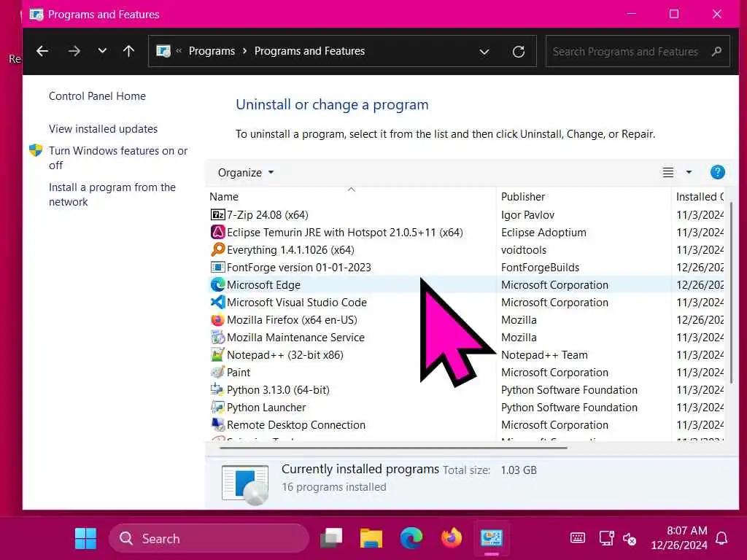The height and width of the screenshot is (560, 747).
Task: Open View installed updates link
Action: coord(103,129)
